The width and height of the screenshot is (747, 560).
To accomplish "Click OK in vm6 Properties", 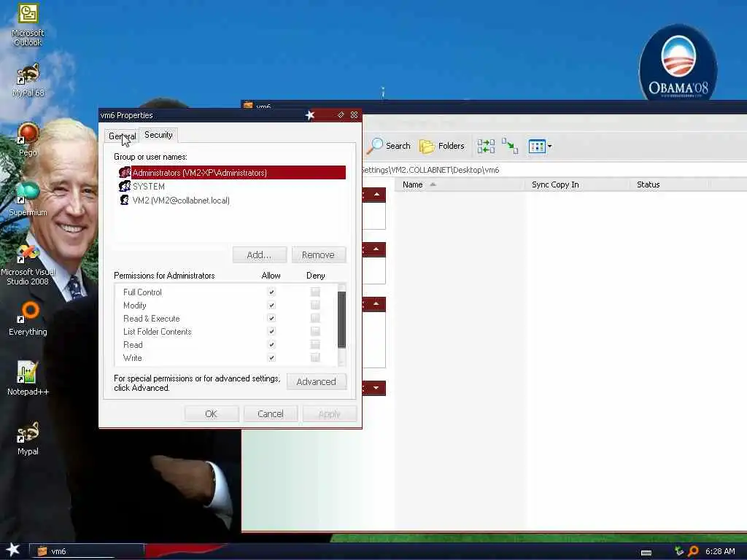I will (x=211, y=414).
